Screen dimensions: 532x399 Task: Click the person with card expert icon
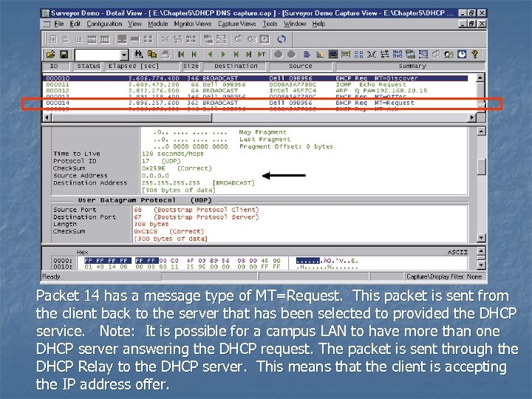tap(449, 54)
